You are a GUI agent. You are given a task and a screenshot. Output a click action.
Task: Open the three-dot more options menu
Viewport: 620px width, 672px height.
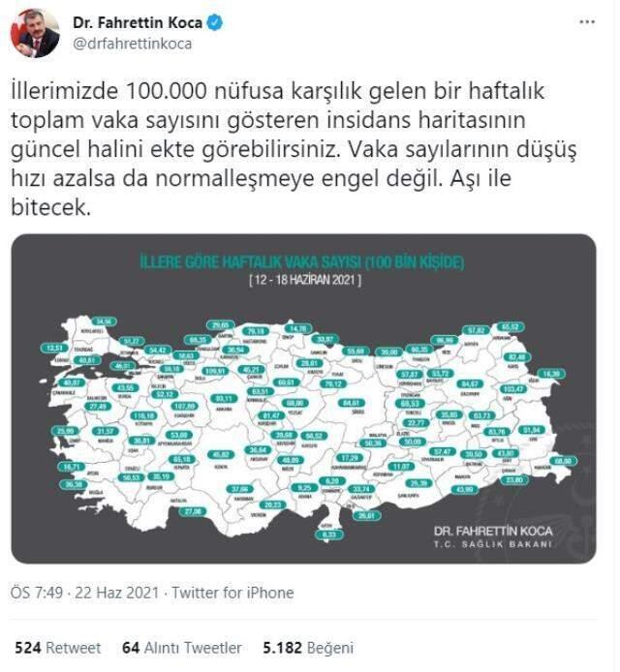coord(585,21)
